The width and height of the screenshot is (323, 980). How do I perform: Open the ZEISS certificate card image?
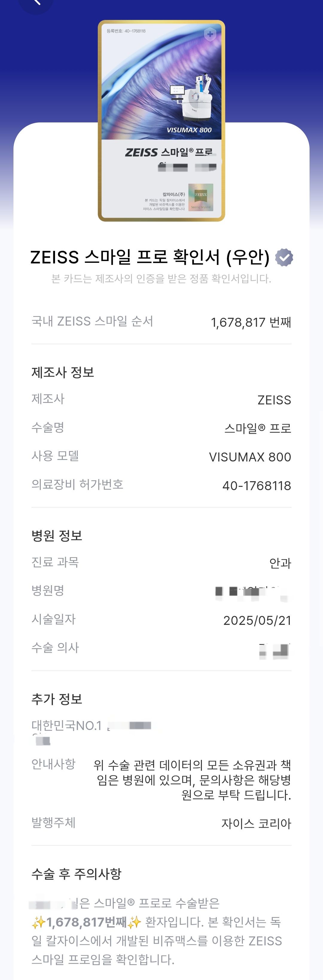[161, 121]
